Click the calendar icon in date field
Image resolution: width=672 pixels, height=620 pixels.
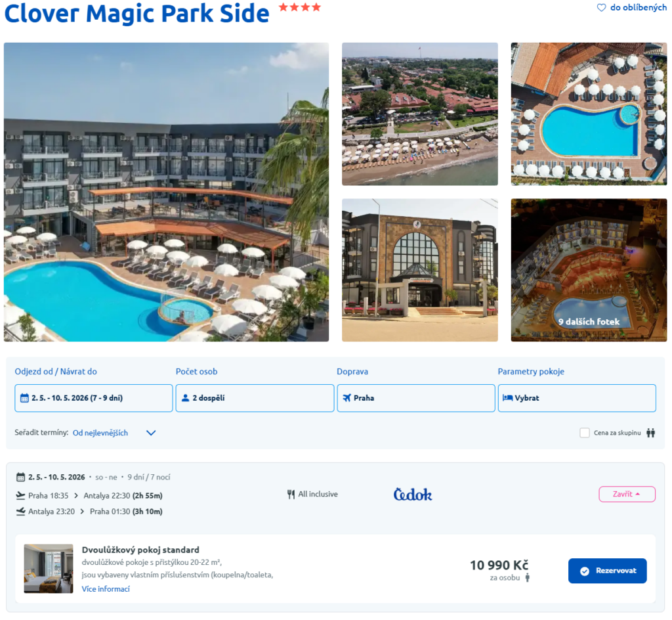(x=24, y=398)
